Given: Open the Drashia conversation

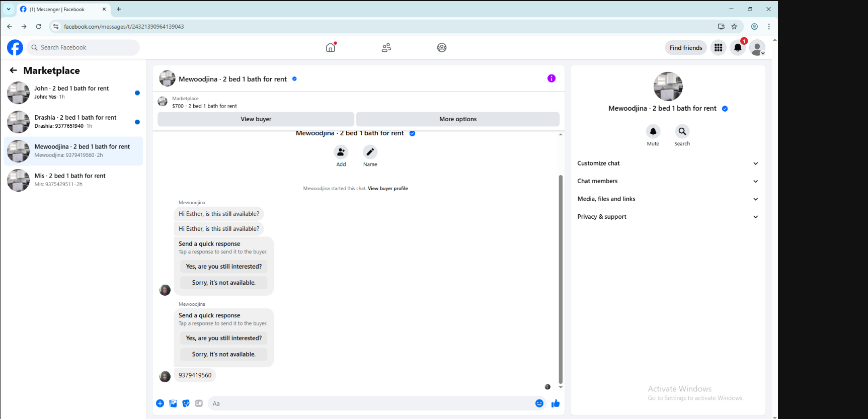Looking at the screenshot, I should tap(73, 122).
